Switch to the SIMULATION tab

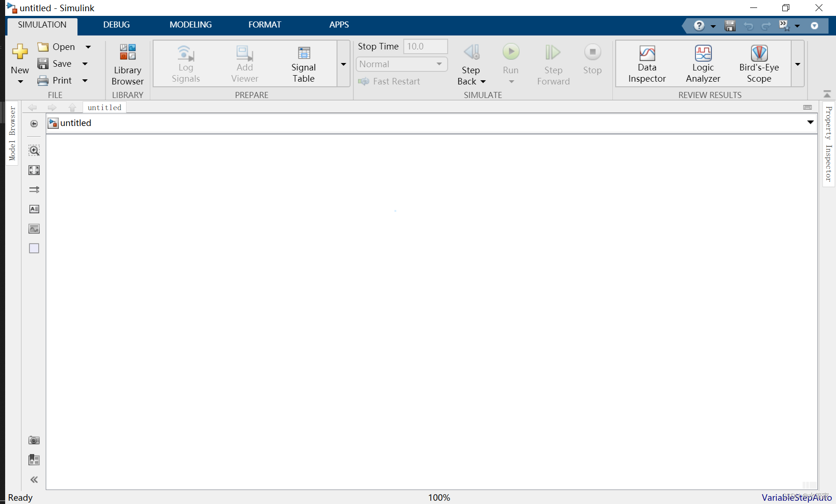42,25
